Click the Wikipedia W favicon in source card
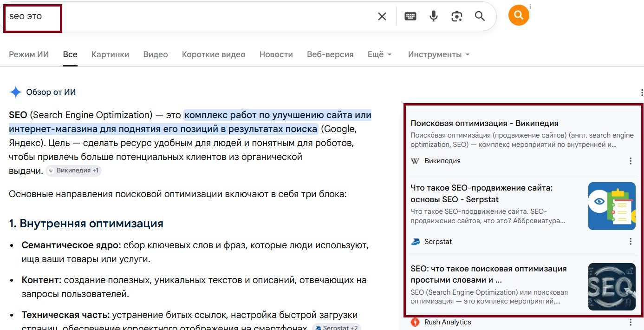Screen dimensions: 644x330 point(415,161)
